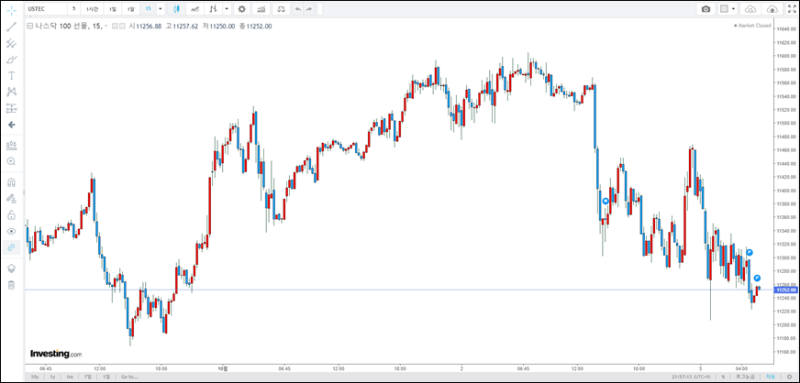Activate the zoom-in magnifier tool
This screenshot has height=383, width=800.
pos(11,162)
